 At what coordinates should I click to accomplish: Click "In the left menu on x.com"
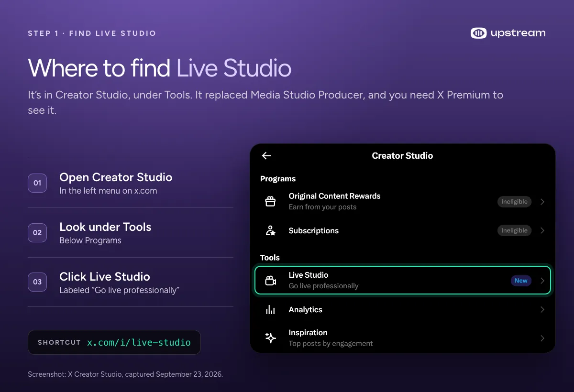[108, 191]
